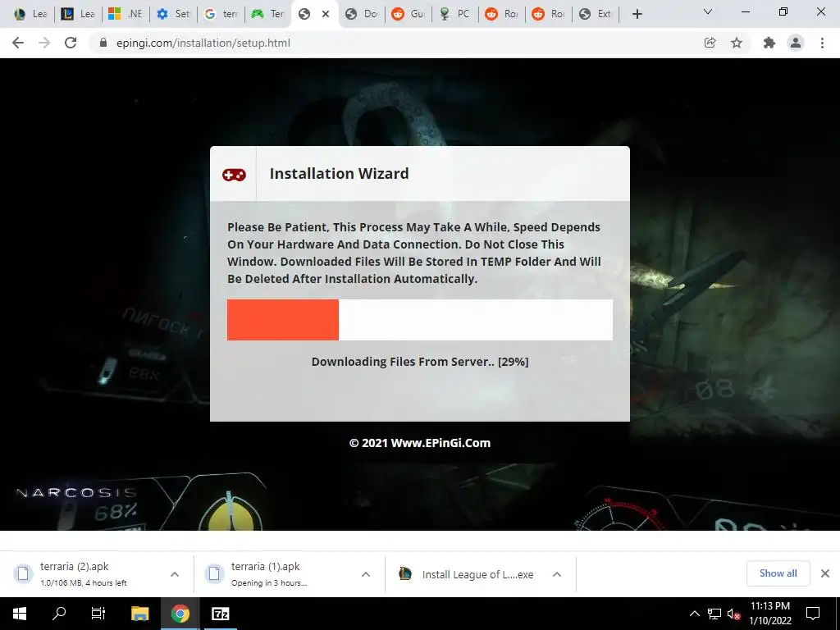Click the epingi.com address bar
Viewport: 840px width, 630px height.
click(396, 43)
